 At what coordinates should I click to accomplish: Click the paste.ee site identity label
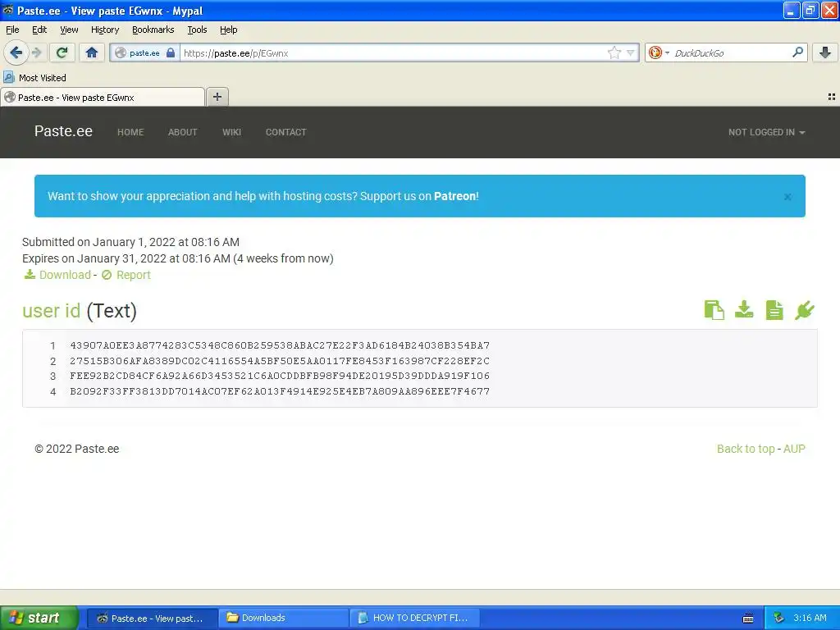pos(144,52)
